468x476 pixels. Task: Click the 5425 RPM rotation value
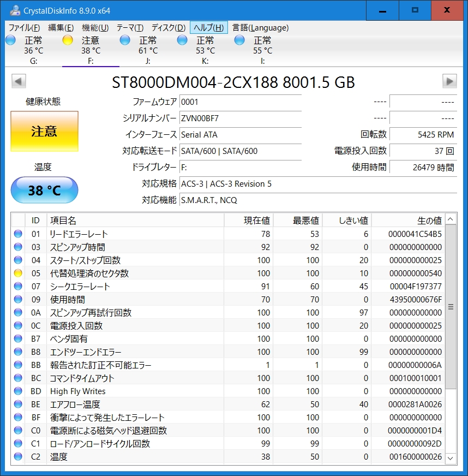423,135
